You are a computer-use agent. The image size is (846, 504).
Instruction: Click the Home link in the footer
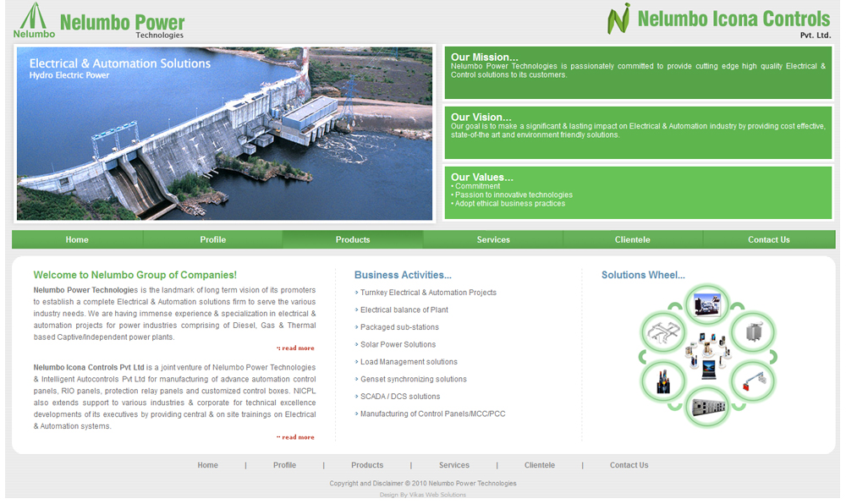pyautogui.click(x=208, y=465)
